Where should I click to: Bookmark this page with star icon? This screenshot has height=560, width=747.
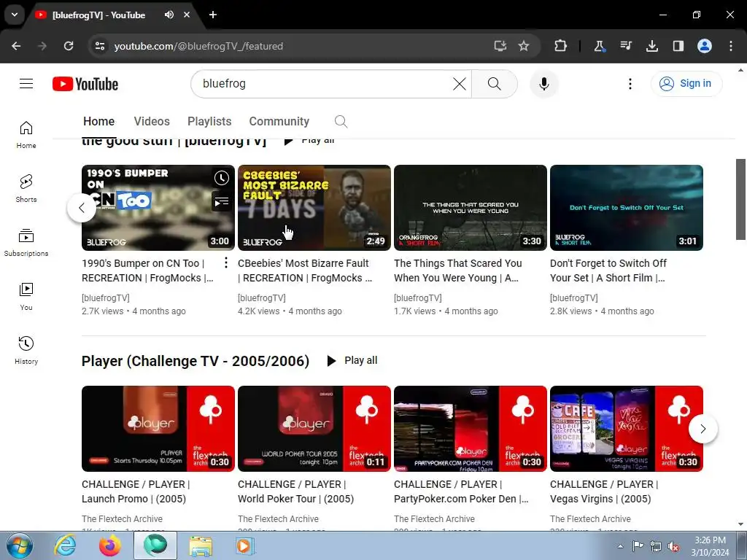524,46
